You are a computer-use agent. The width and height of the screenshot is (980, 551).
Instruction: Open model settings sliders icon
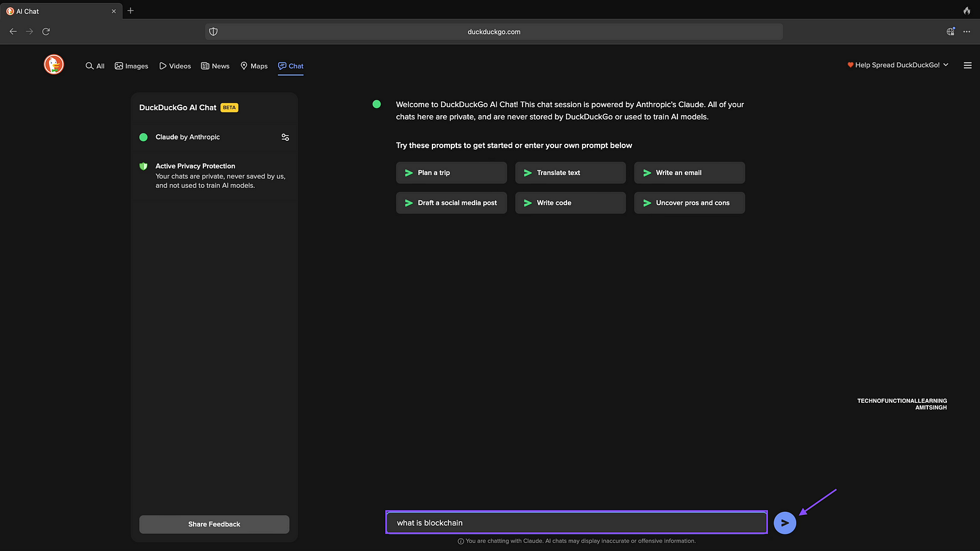(x=285, y=137)
